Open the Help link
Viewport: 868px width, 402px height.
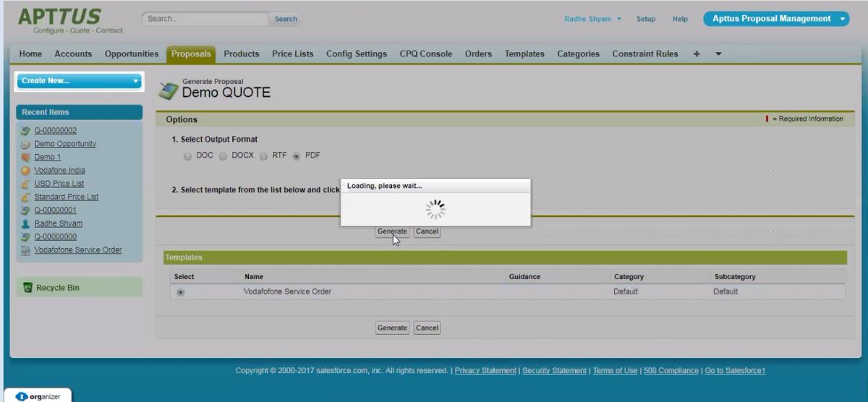click(680, 19)
